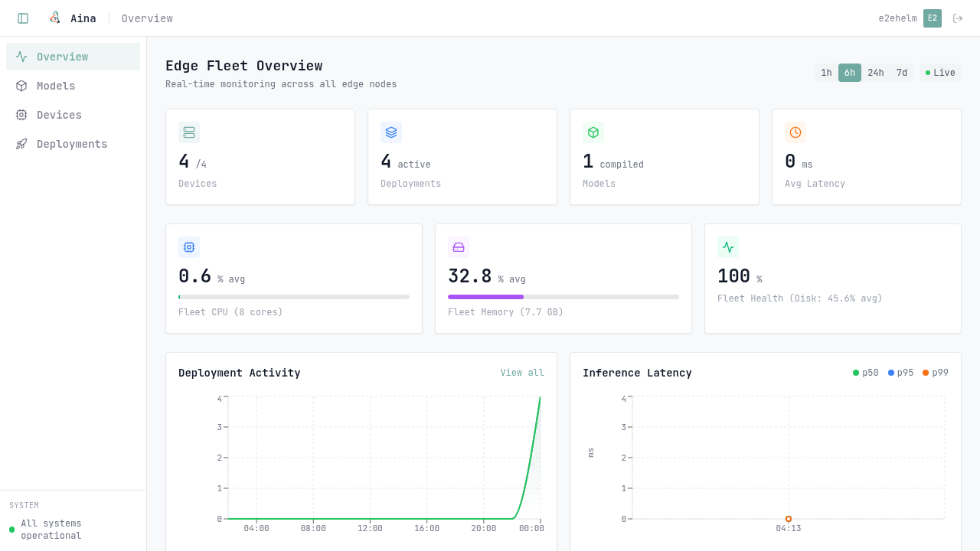The height and width of the screenshot is (551, 980).
Task: Click the "1 compiled" models value
Action: (613, 161)
